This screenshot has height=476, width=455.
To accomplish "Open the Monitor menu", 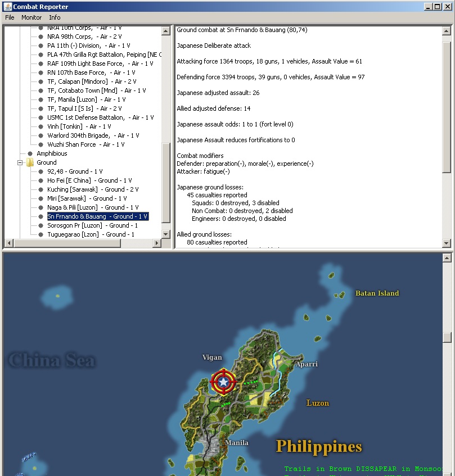I will click(x=31, y=17).
